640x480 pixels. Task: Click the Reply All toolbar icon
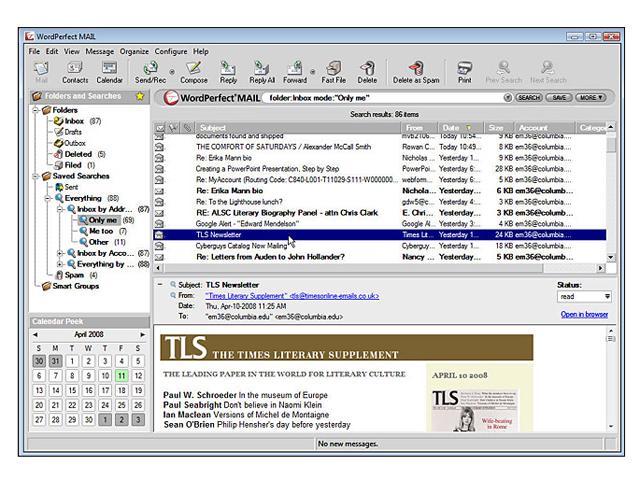coord(262,72)
